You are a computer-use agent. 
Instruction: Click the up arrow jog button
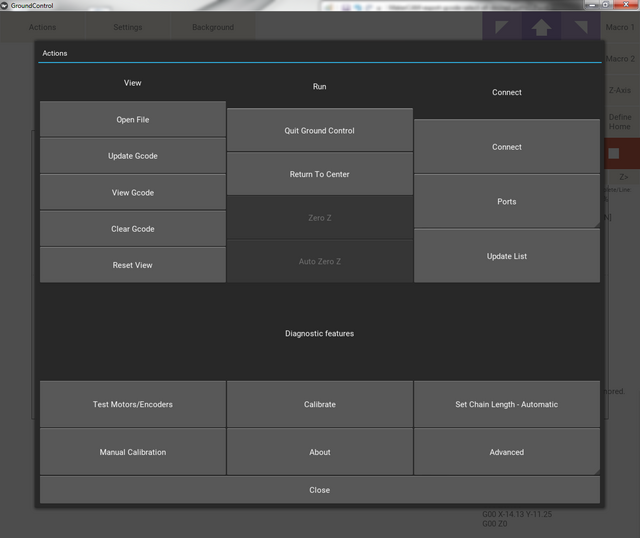pyautogui.click(x=541, y=27)
